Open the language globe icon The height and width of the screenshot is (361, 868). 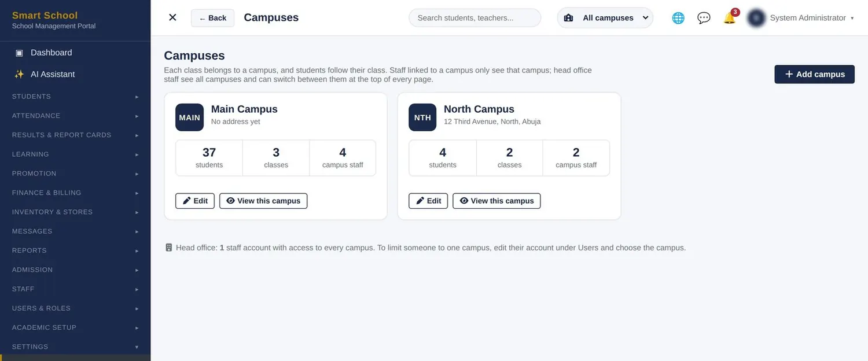tap(678, 18)
